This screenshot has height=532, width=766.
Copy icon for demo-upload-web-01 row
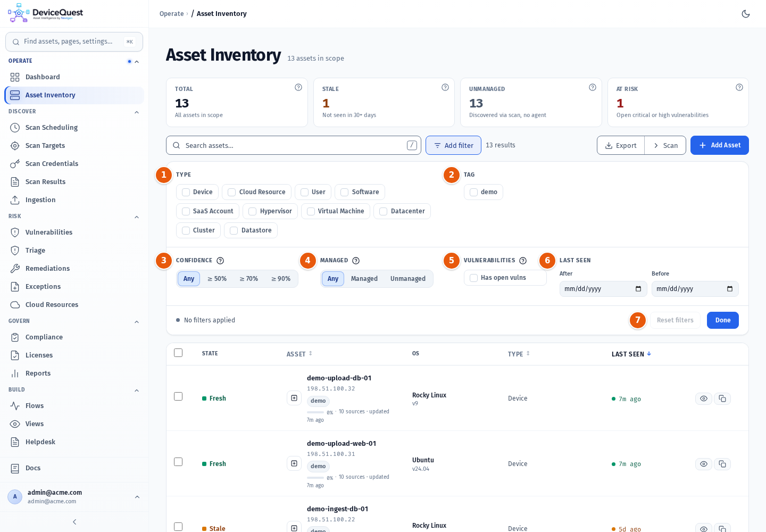(x=722, y=464)
